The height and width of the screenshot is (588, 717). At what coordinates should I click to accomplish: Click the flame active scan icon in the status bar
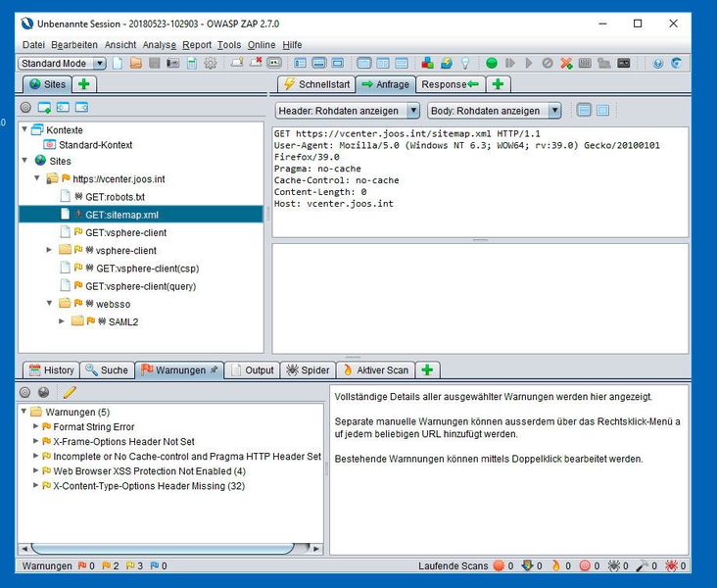556,566
